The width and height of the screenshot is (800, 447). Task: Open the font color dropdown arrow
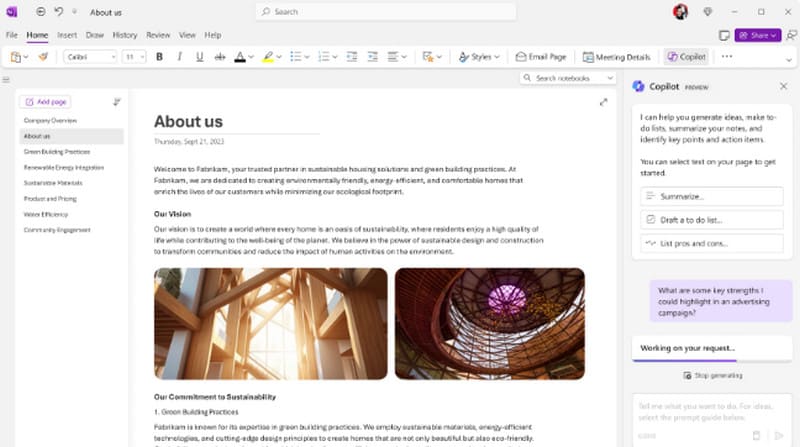pos(251,57)
